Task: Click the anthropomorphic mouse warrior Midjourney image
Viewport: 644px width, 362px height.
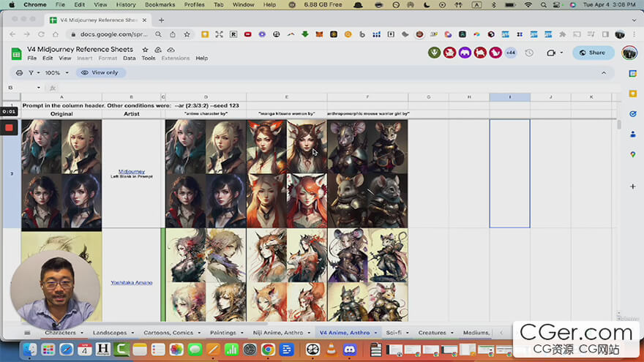Action: [x=367, y=174]
